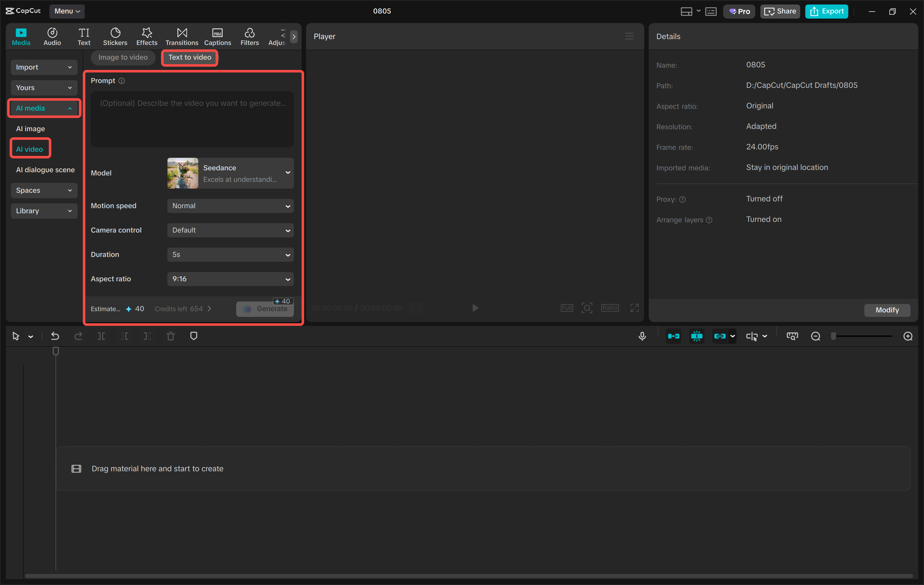Click the Modify button in Details panel
The width and height of the screenshot is (924, 585).
tap(887, 310)
